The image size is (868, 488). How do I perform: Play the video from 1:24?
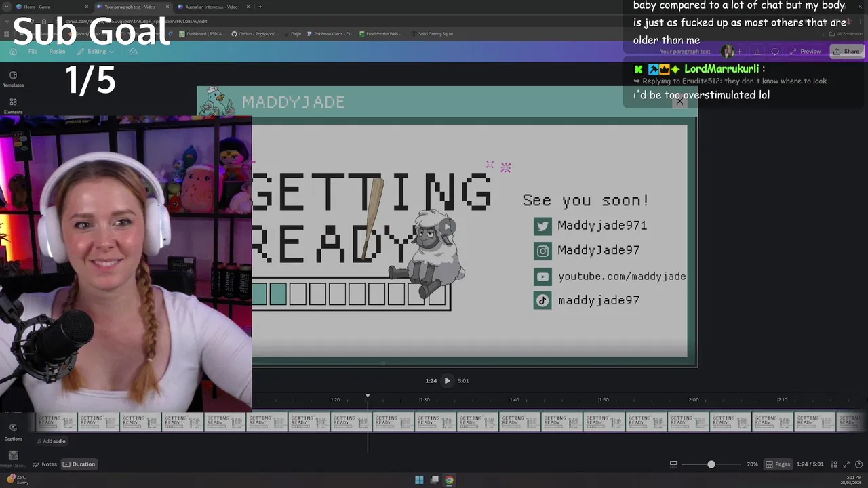[x=447, y=381]
